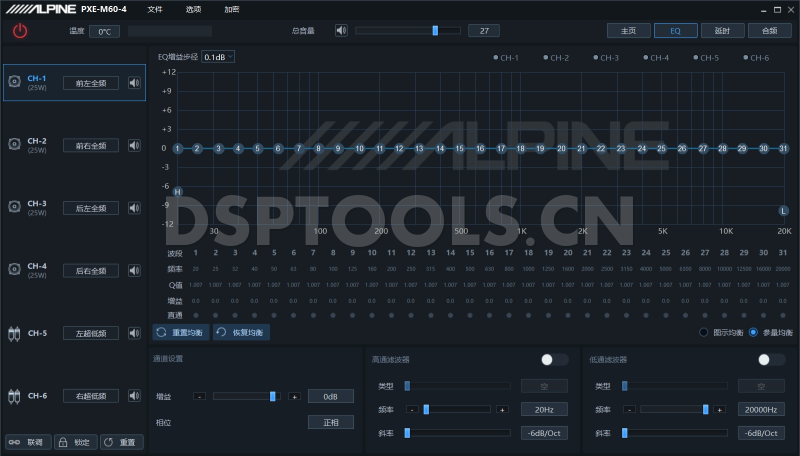Screen dimensions: 800x456
Task: Select EQ node 24 on the curve
Action: 642,148
